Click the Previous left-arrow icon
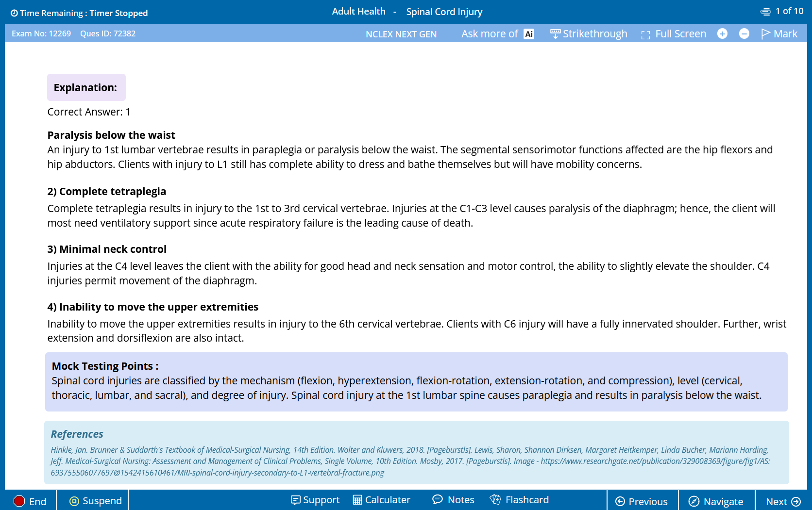Viewport: 812px width, 510px height. point(620,502)
